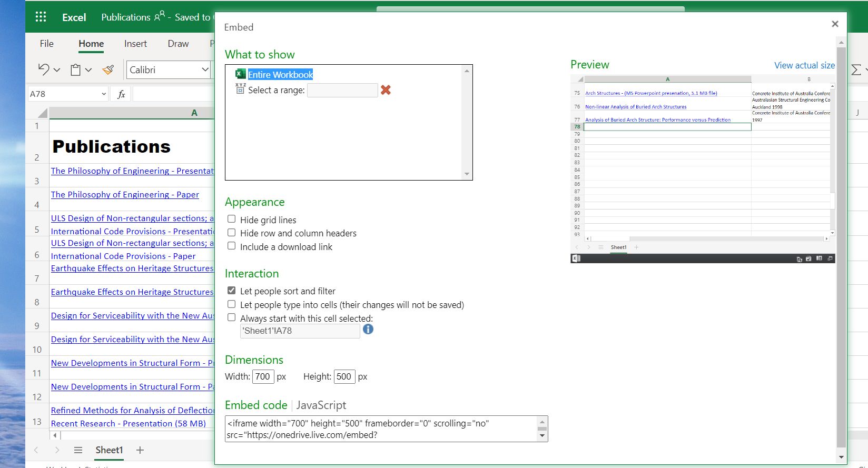The image size is (868, 468).
Task: Expand the Calibri font dropdown
Action: coord(205,69)
